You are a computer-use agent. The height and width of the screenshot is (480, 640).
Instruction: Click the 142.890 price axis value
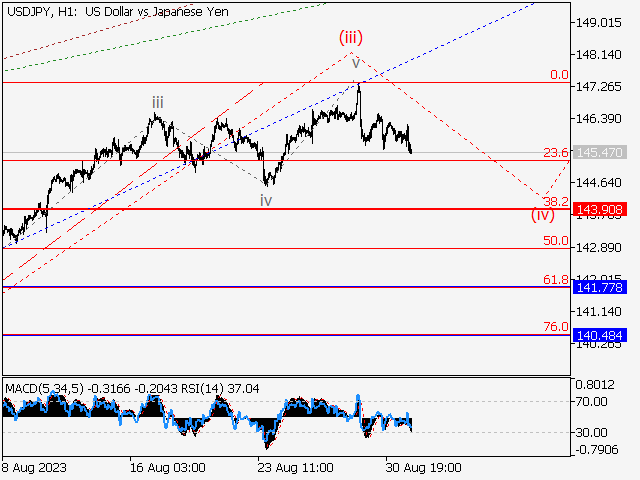(598, 247)
